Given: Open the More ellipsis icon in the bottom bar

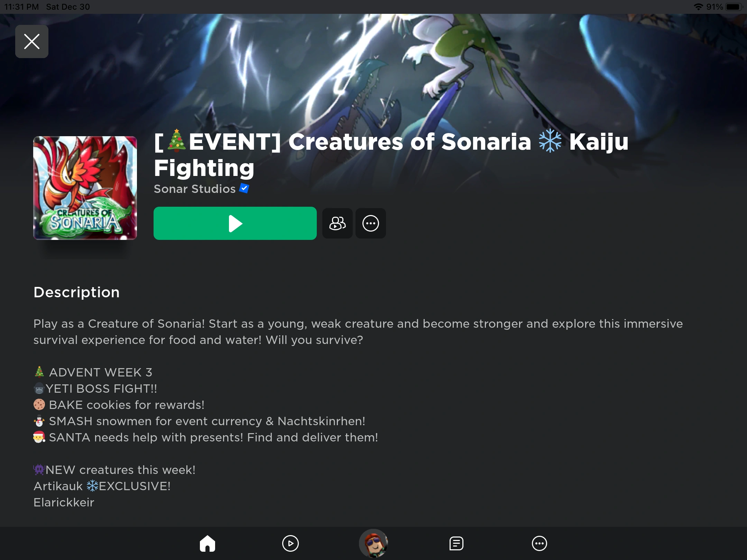Looking at the screenshot, I should pos(539,543).
